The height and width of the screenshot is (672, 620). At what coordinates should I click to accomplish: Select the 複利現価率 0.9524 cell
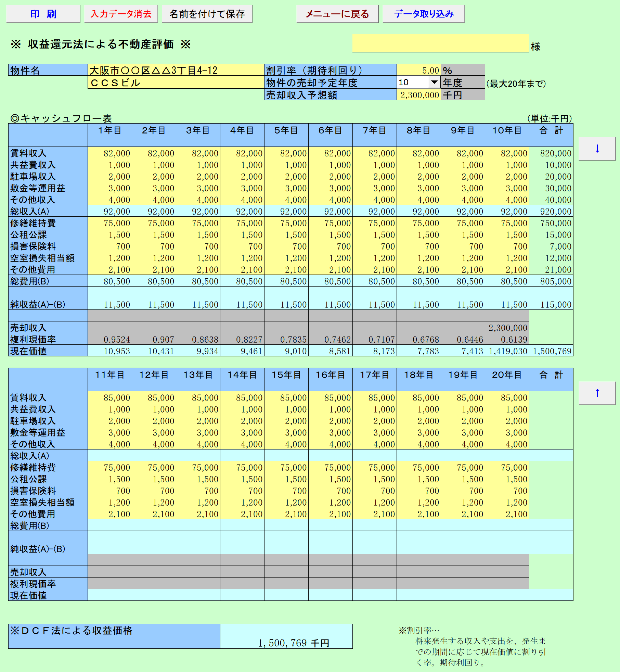click(110, 339)
